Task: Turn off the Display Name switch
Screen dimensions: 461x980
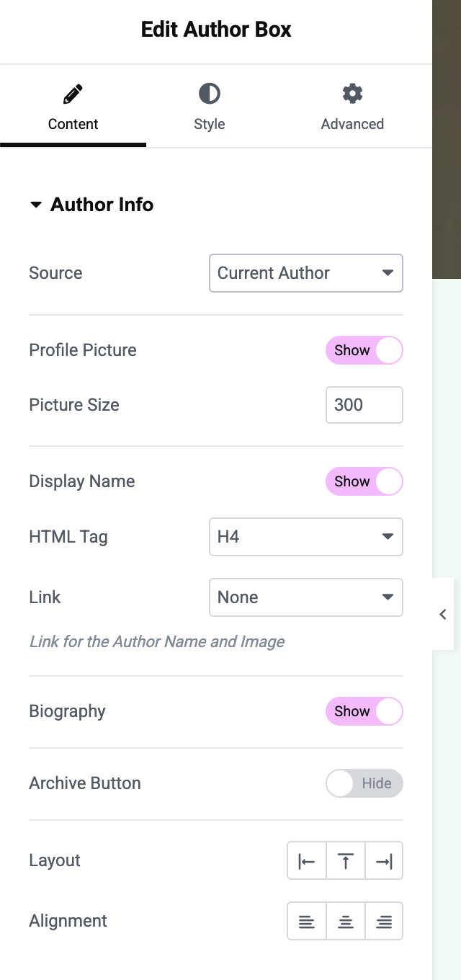Action: pos(364,482)
